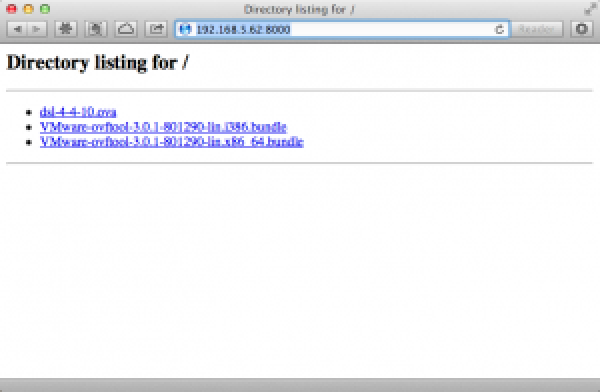Download VMware-ovftool lin.i386.bundle link
This screenshot has height=392, width=600.
(x=163, y=127)
